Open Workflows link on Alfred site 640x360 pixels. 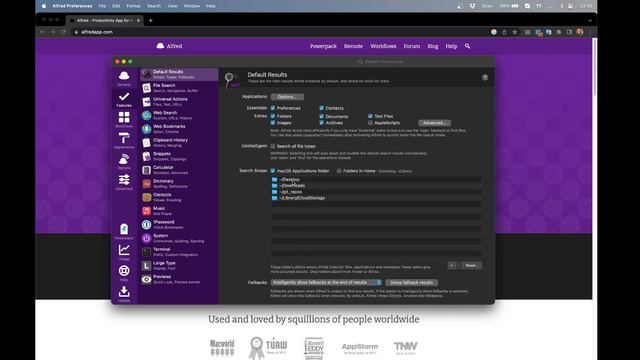click(x=383, y=47)
